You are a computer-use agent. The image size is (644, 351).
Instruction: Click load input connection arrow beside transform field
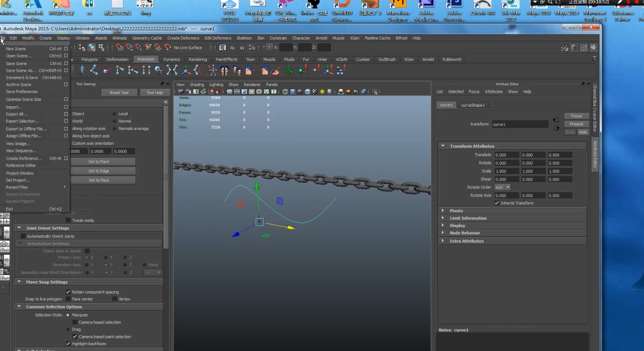tap(556, 120)
